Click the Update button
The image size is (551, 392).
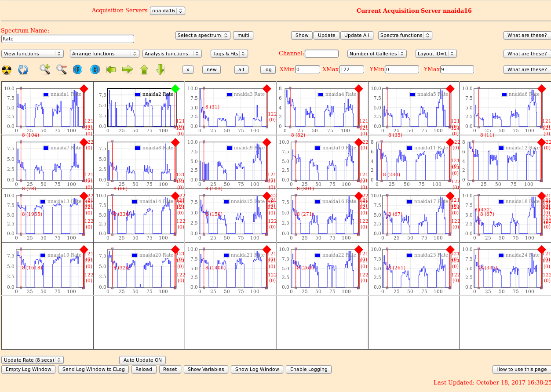point(326,35)
